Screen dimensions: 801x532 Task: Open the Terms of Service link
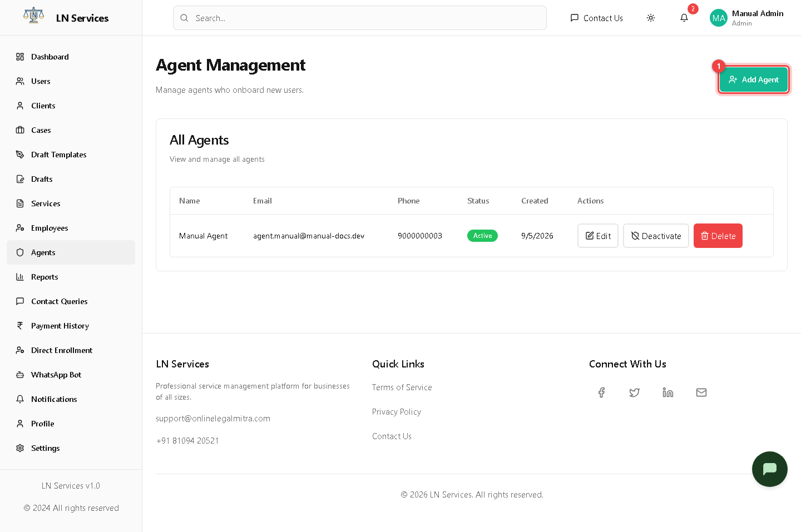coord(402,387)
